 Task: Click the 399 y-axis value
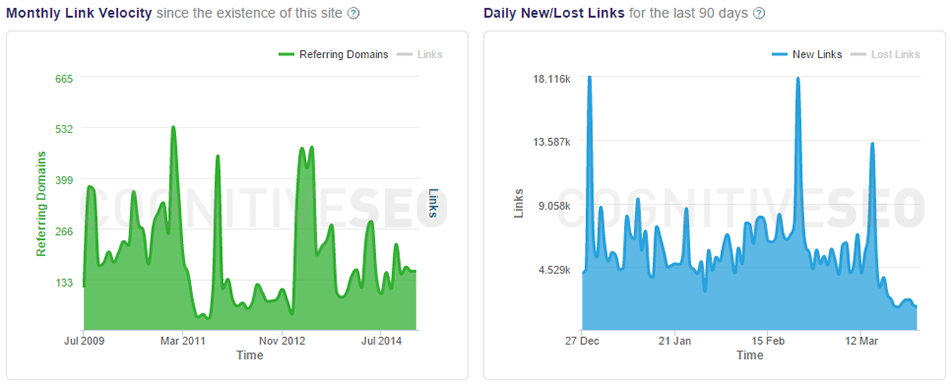point(64,180)
